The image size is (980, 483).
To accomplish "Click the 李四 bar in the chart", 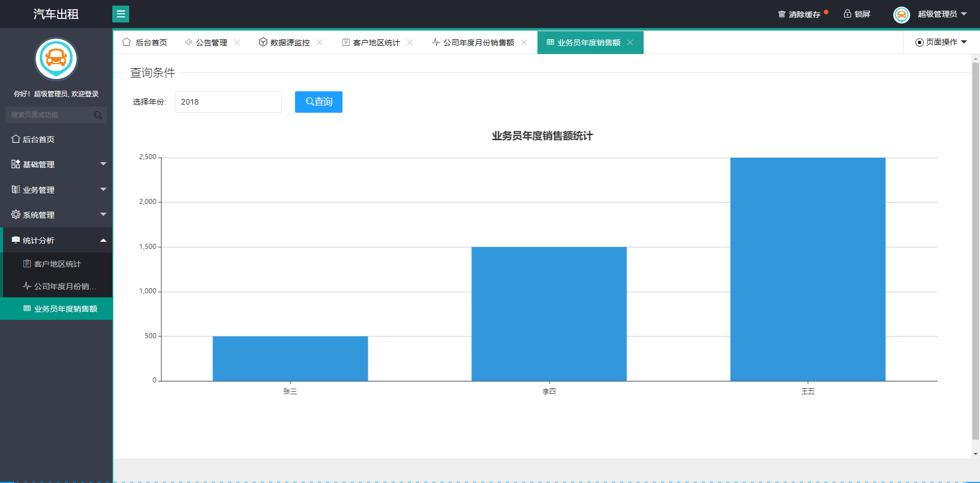I will 549,314.
